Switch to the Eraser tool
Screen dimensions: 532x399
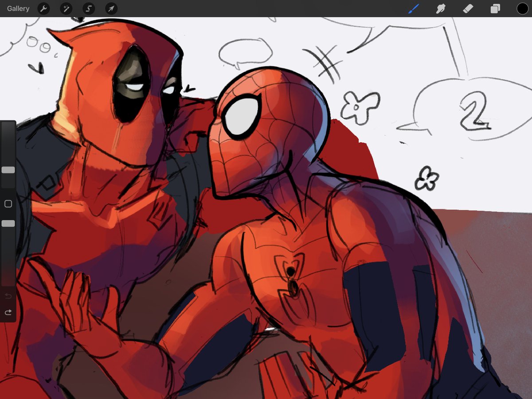pos(468,8)
